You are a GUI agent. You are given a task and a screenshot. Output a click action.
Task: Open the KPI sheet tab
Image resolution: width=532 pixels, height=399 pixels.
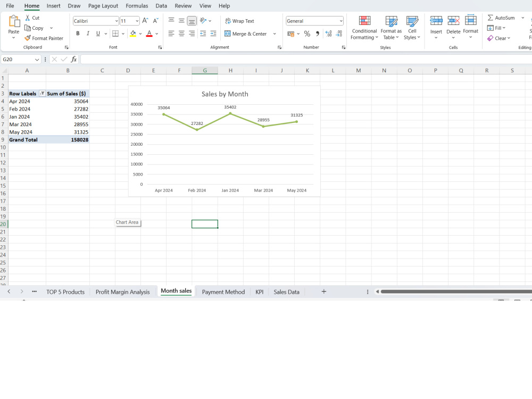click(259, 292)
